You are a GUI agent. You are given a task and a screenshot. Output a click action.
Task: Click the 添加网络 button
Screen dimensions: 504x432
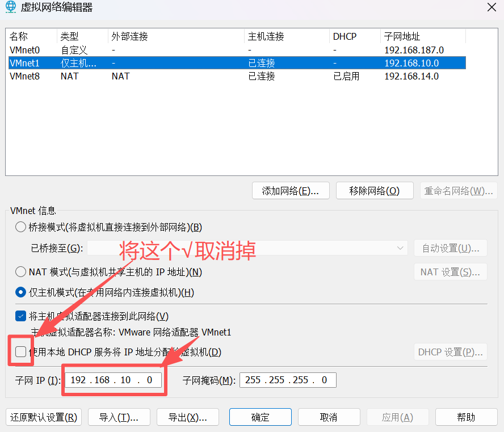[x=291, y=191]
